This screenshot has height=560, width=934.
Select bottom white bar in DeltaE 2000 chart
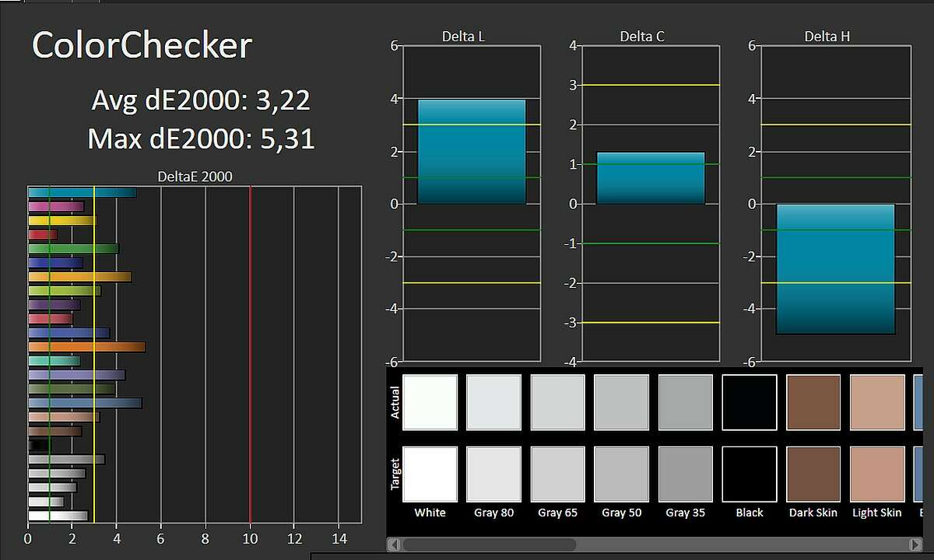click(58, 515)
